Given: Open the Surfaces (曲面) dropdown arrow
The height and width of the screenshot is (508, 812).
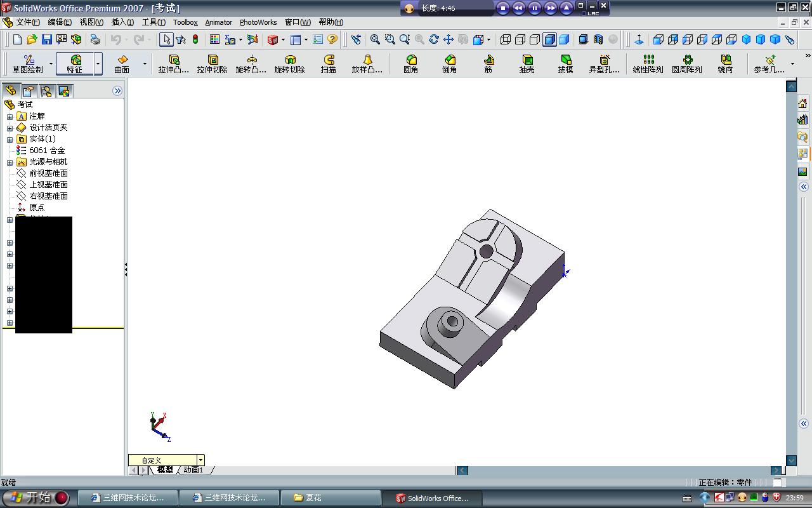Looking at the screenshot, I should (145, 64).
